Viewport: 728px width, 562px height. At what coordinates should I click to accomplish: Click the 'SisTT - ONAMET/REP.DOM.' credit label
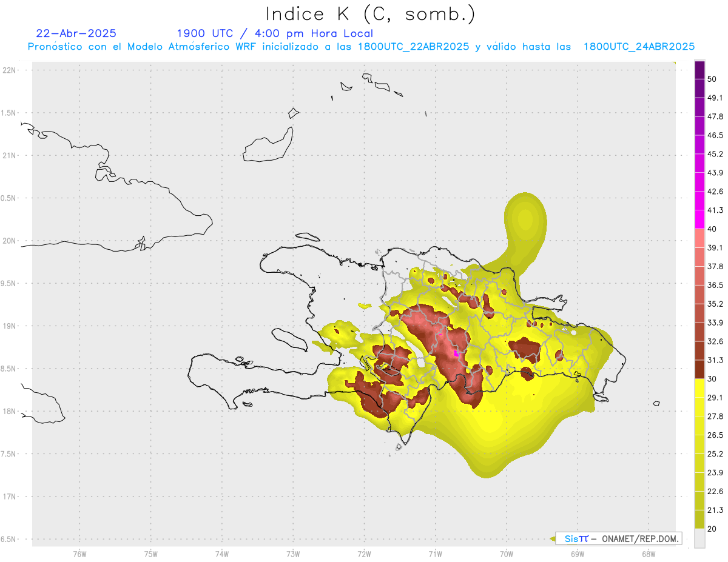click(618, 538)
